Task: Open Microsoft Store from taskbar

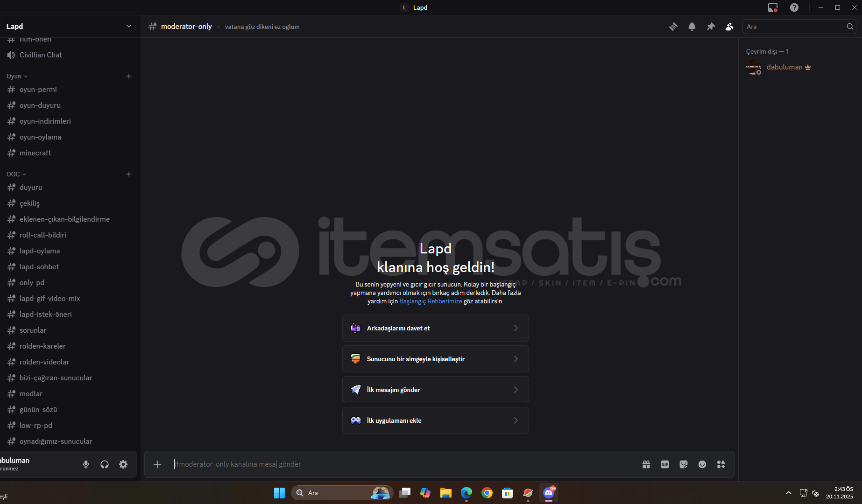Action: (x=508, y=493)
